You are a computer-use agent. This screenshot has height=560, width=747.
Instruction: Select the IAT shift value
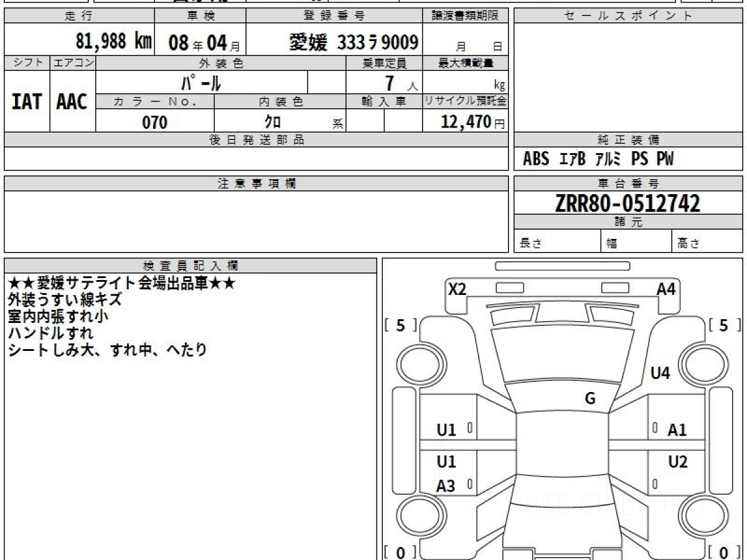coord(27,101)
